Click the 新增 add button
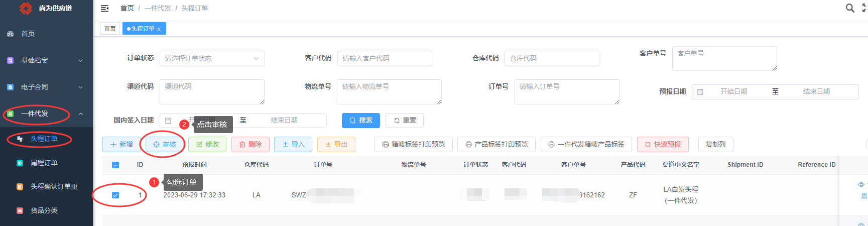 121,144
